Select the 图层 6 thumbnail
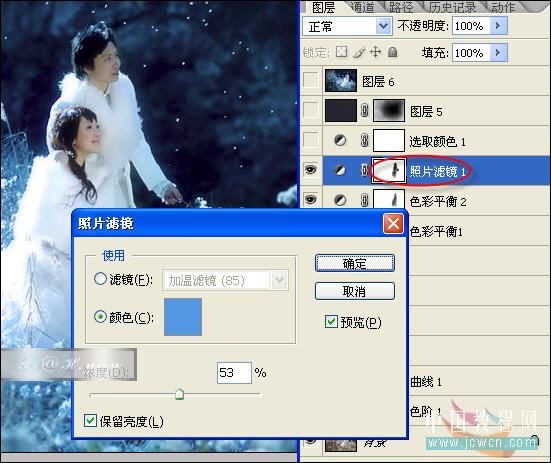 (x=341, y=80)
